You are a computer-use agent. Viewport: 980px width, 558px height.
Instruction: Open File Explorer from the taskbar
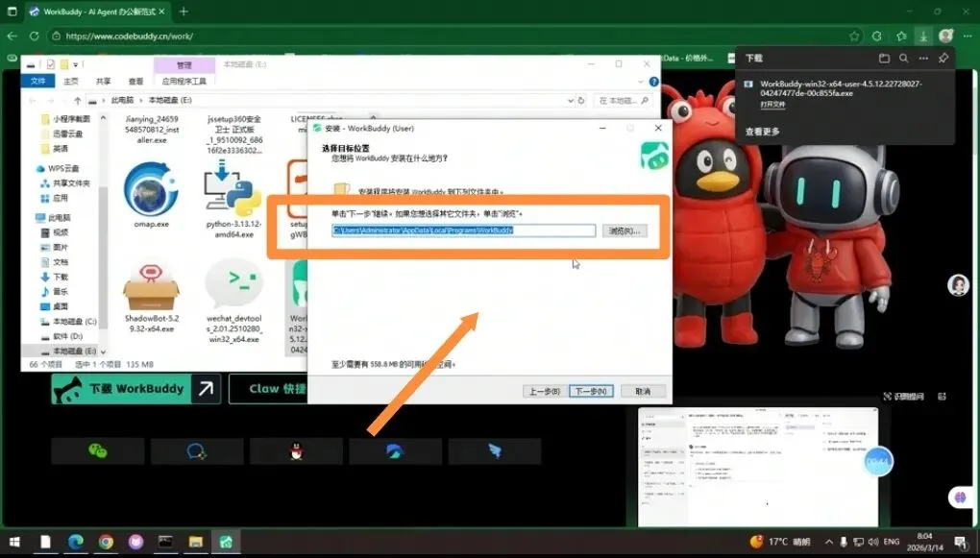196,542
